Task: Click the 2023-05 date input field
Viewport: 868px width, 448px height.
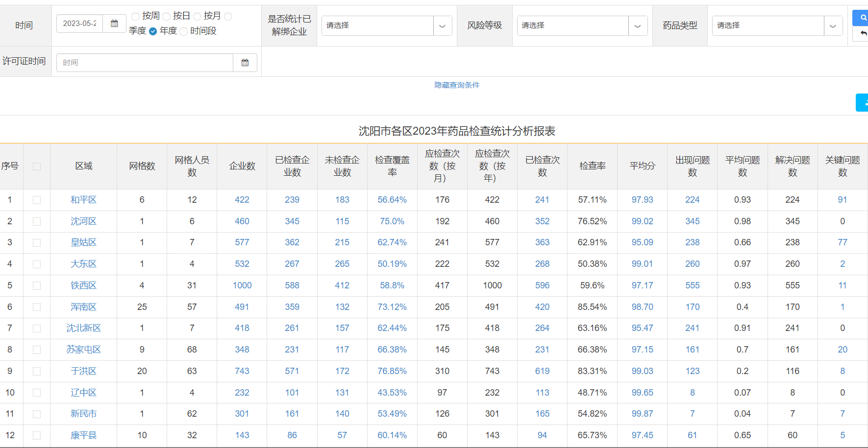Action: click(x=80, y=24)
